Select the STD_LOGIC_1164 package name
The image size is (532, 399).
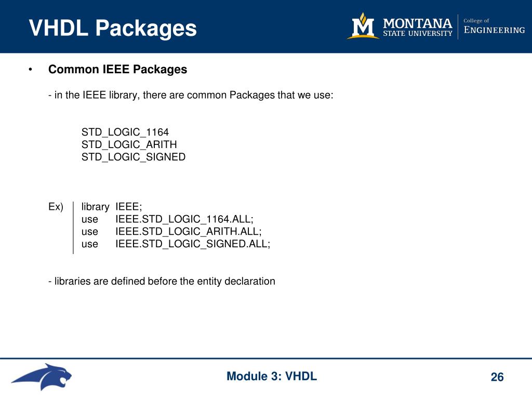[x=125, y=132]
